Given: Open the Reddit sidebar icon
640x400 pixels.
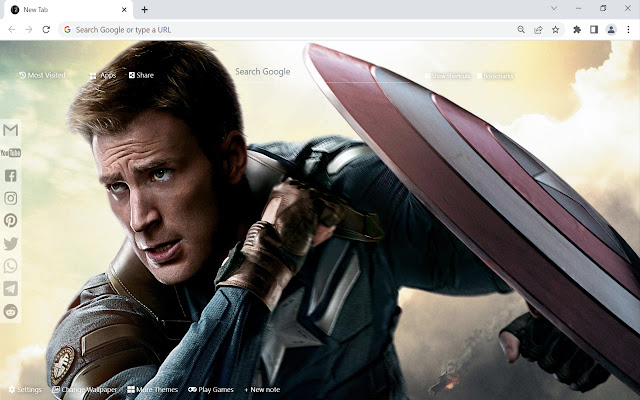Looking at the screenshot, I should click(x=11, y=311).
